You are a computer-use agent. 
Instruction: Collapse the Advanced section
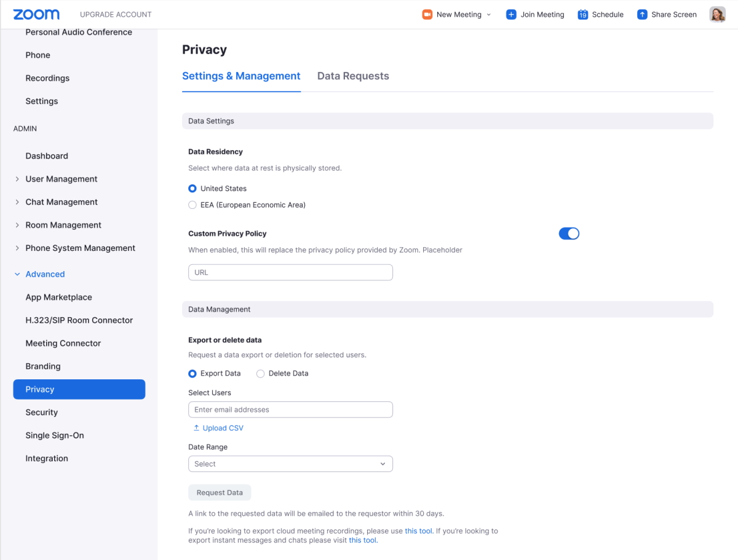[x=17, y=274]
